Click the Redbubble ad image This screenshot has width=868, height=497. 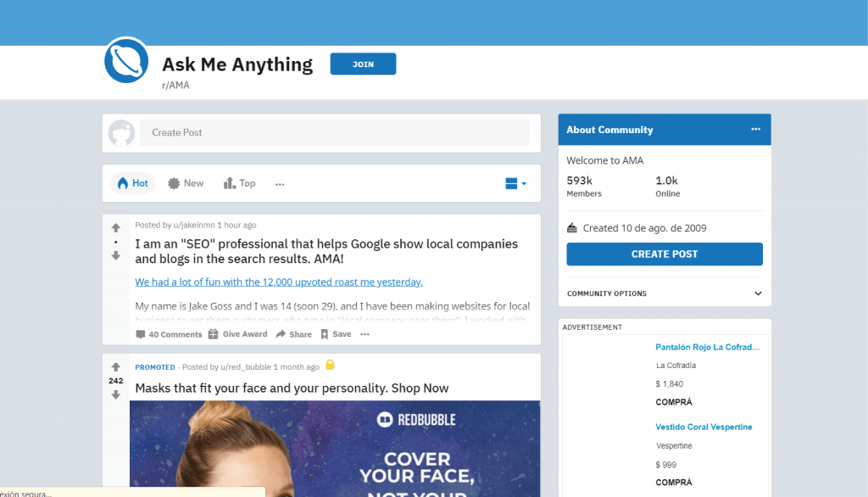(x=335, y=449)
